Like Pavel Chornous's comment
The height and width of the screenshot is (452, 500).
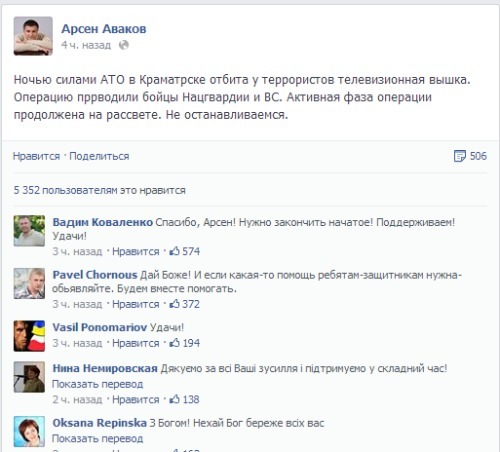136,304
